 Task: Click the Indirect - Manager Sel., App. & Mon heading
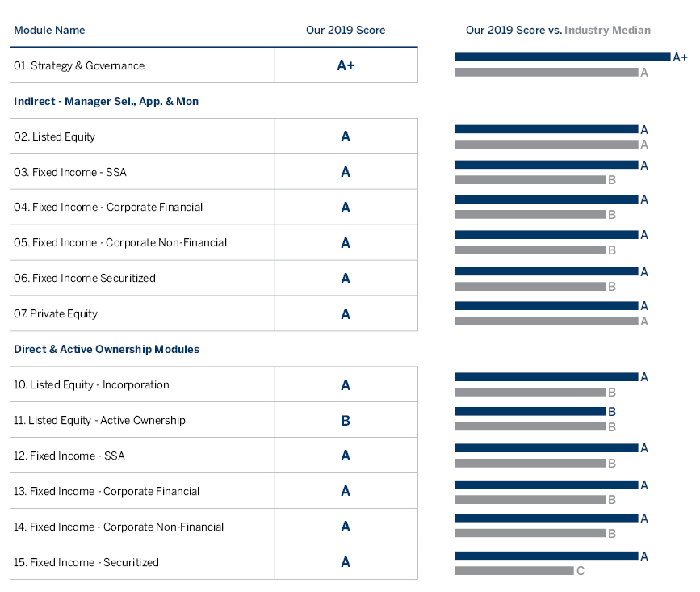(106, 101)
